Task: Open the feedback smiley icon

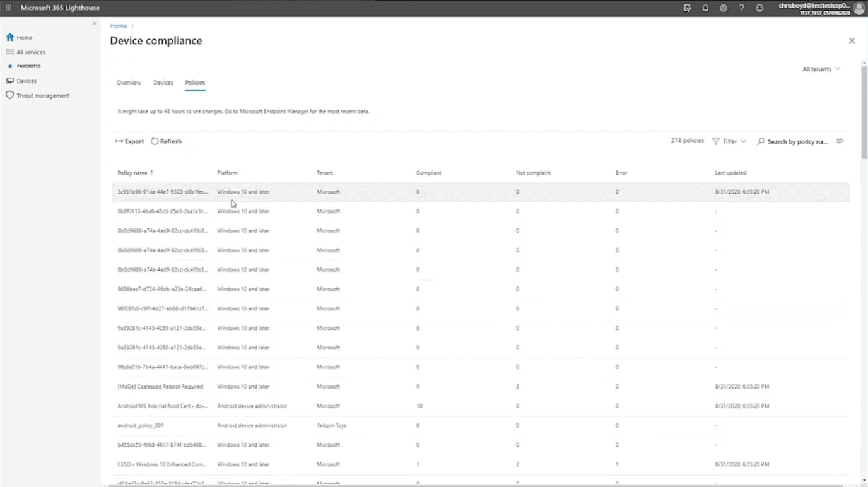Action: point(759,8)
